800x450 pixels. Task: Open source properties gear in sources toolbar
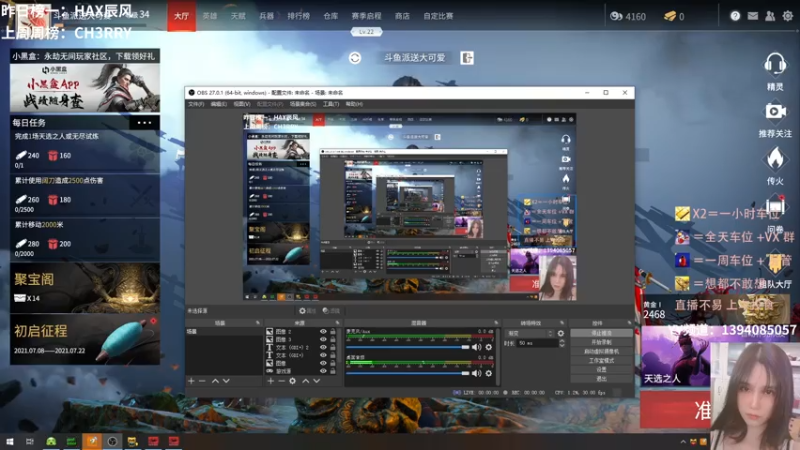[292, 381]
